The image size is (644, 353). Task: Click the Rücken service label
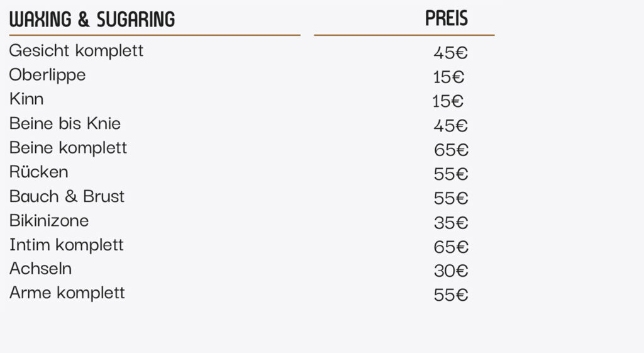point(38,172)
